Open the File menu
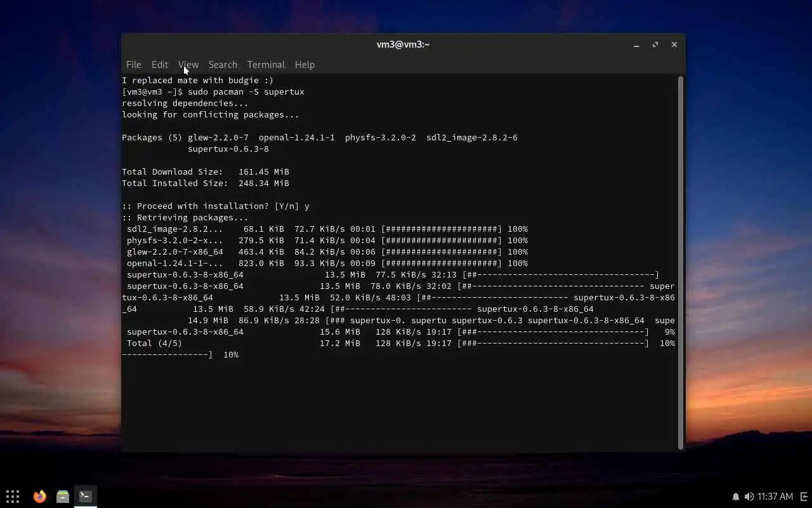 tap(133, 65)
